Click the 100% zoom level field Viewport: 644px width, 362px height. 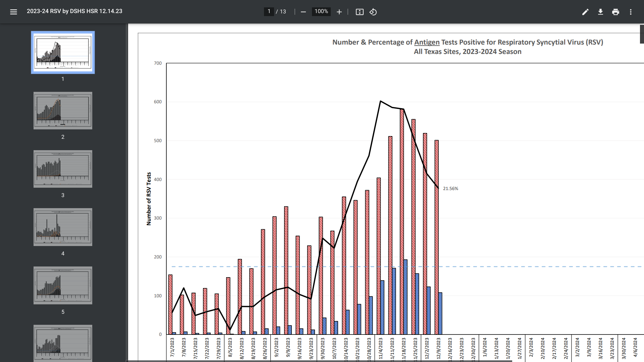[321, 11]
